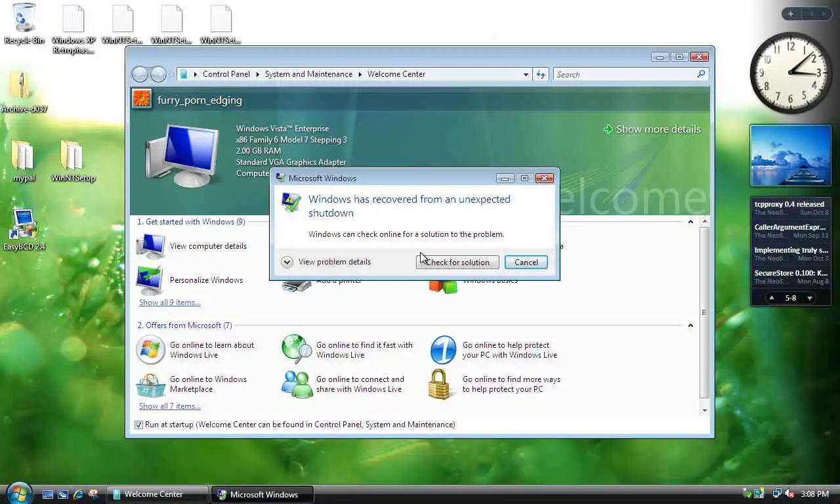The height and width of the screenshot is (504, 840).
Task: Collapse the Get started with Windows section
Action: [x=690, y=222]
